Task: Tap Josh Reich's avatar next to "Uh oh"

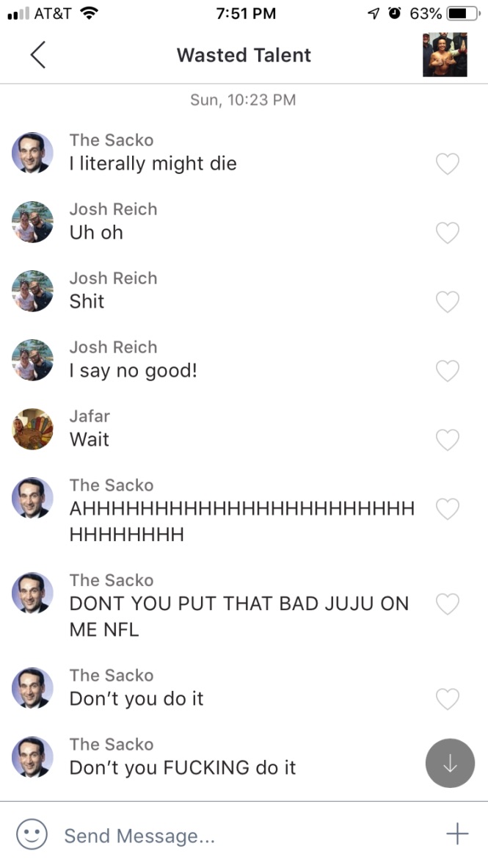Action: pyautogui.click(x=32, y=222)
